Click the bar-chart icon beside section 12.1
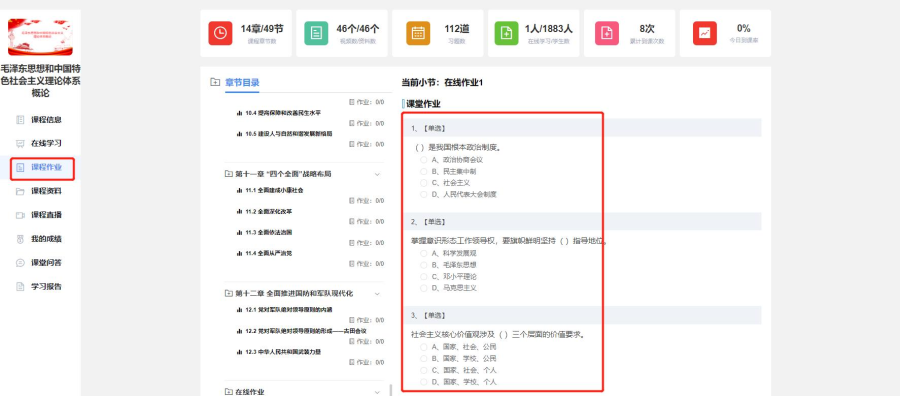The image size is (900, 396). click(x=239, y=310)
